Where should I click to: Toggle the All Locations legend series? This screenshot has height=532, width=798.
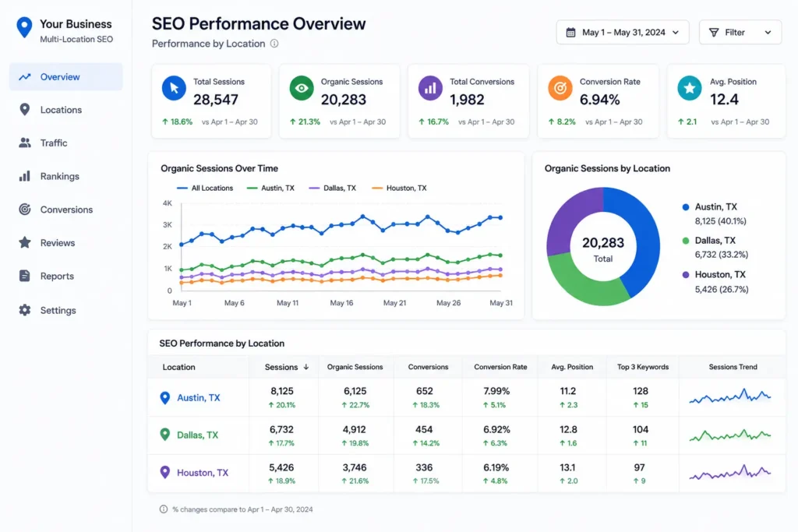205,188
